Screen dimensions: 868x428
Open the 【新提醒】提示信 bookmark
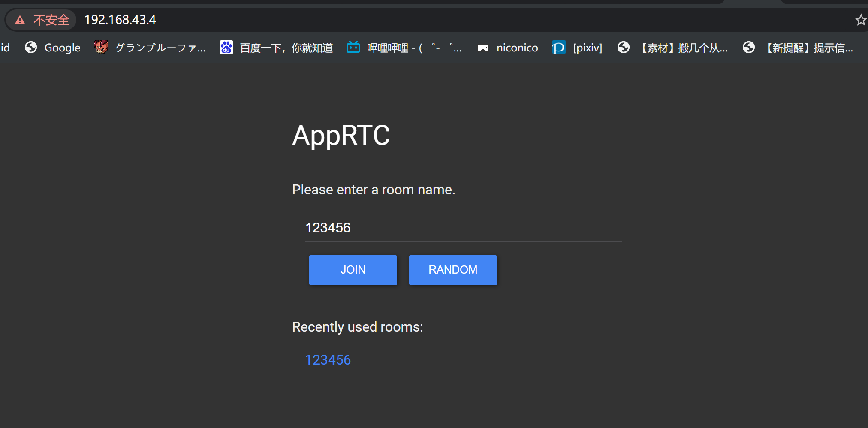tap(798, 48)
